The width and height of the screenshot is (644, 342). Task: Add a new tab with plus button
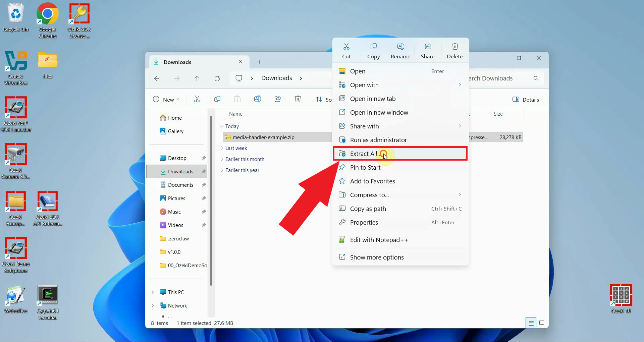point(259,62)
